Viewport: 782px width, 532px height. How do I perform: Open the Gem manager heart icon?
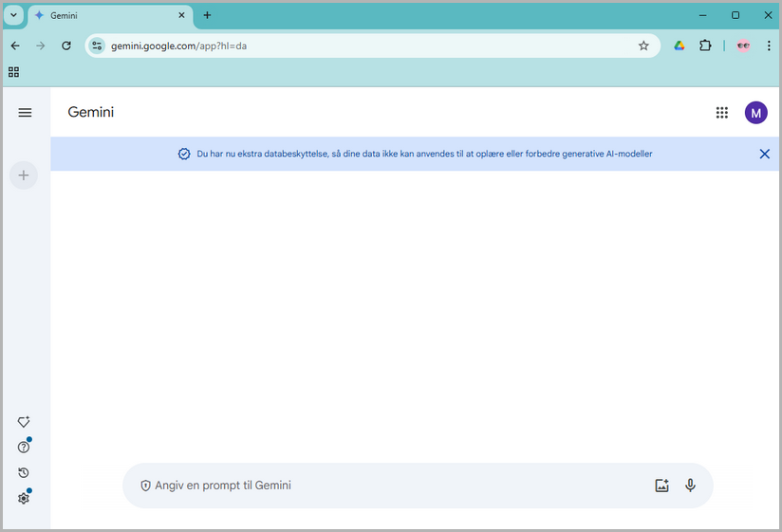coord(24,422)
